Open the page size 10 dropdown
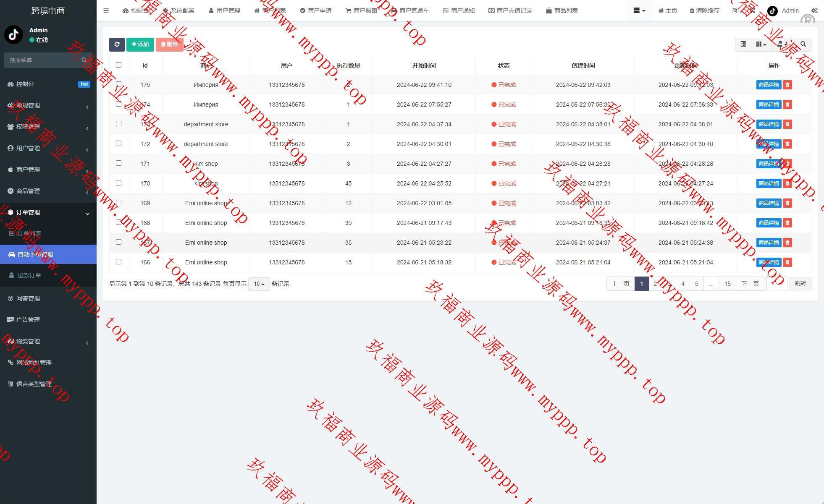 [259, 284]
